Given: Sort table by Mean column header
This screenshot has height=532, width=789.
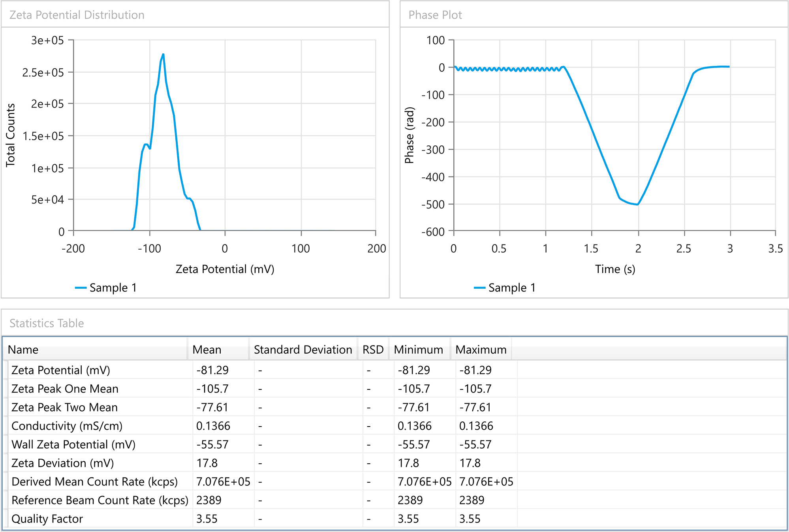Looking at the screenshot, I should [x=207, y=350].
